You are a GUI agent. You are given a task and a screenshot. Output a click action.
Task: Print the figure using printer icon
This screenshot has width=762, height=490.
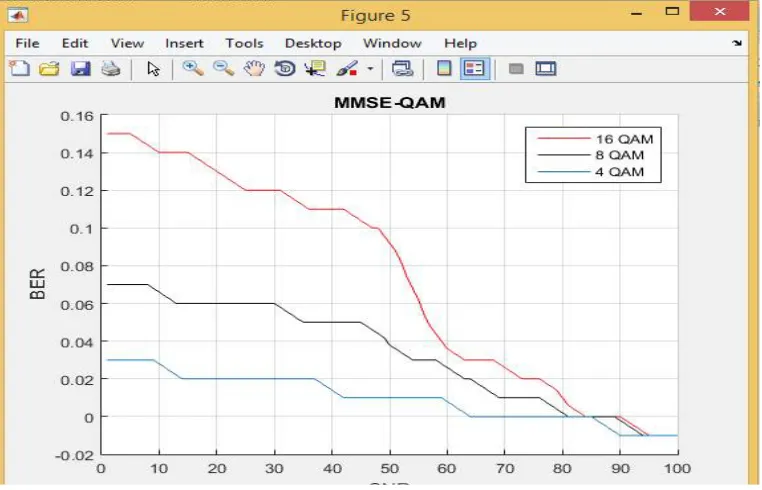(111, 69)
